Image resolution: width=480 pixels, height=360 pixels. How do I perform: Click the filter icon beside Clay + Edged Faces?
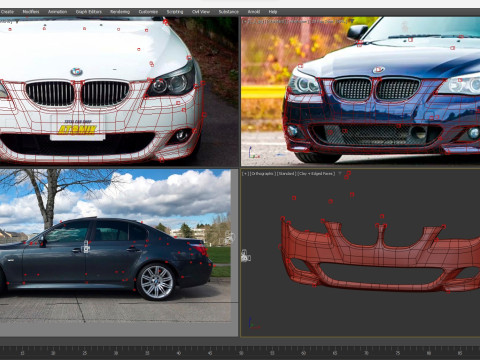(x=340, y=174)
